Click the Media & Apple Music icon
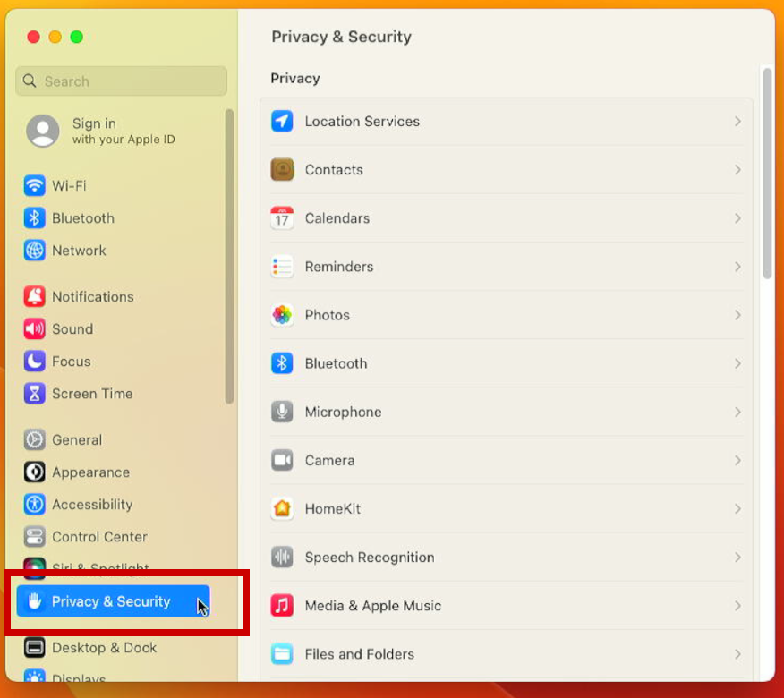Screen dimensions: 784x698 (282, 606)
